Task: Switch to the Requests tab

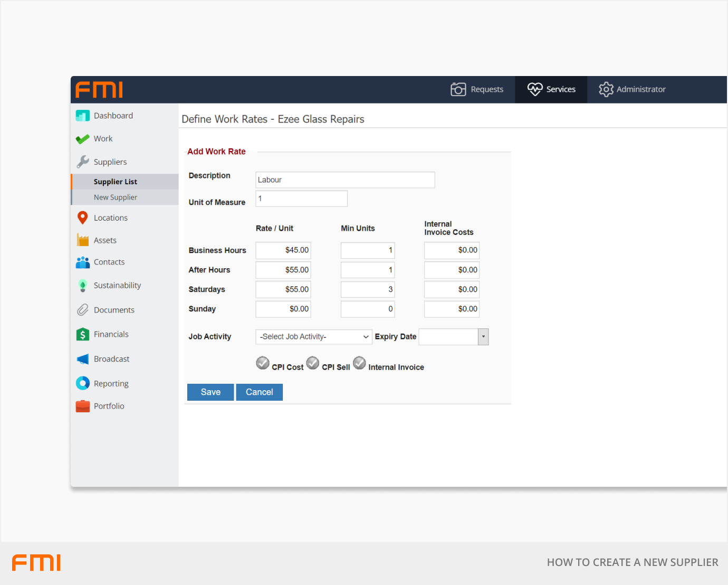Action: 477,89
